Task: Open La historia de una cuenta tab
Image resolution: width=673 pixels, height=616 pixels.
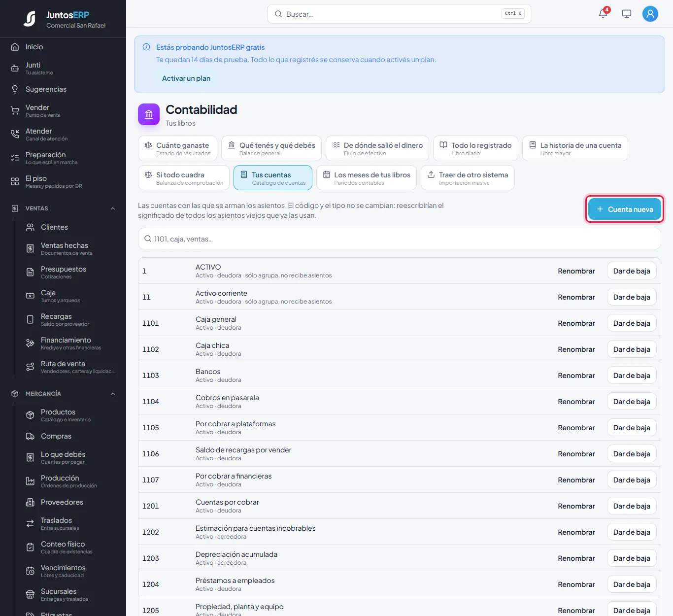Action: (575, 148)
